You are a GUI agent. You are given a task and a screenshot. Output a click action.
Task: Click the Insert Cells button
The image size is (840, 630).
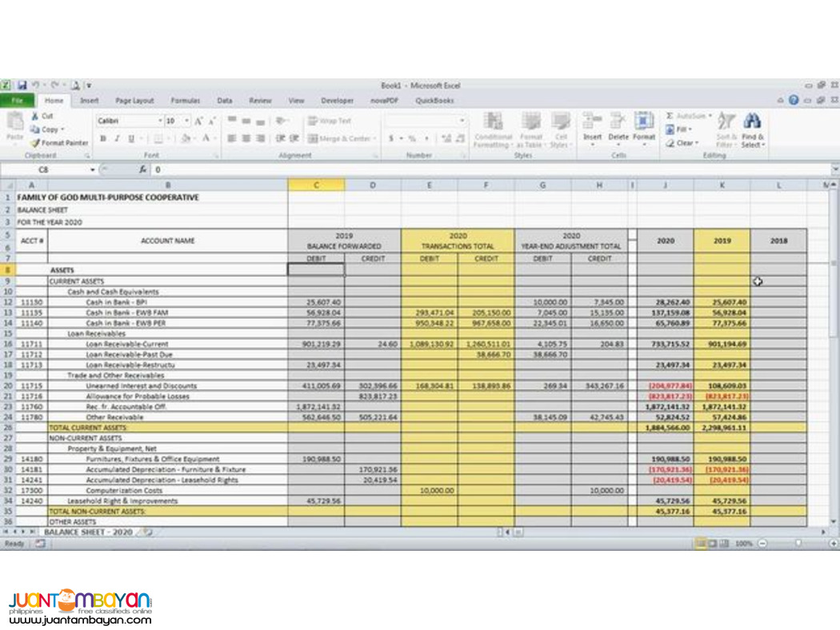tap(592, 128)
